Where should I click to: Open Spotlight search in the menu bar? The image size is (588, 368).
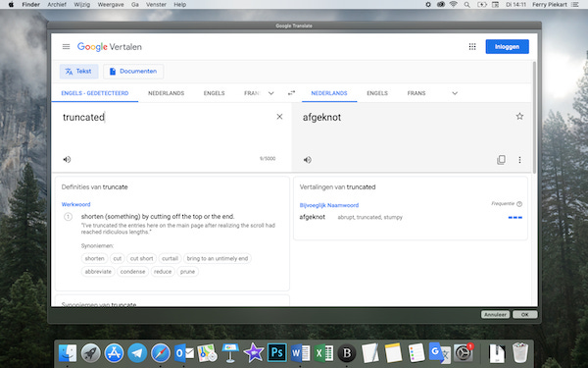point(466,5)
